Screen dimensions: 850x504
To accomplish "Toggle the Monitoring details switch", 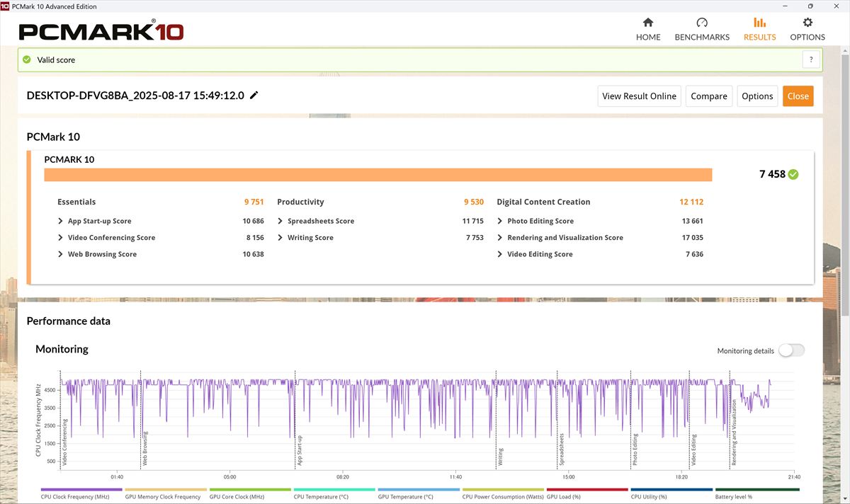I will (791, 350).
